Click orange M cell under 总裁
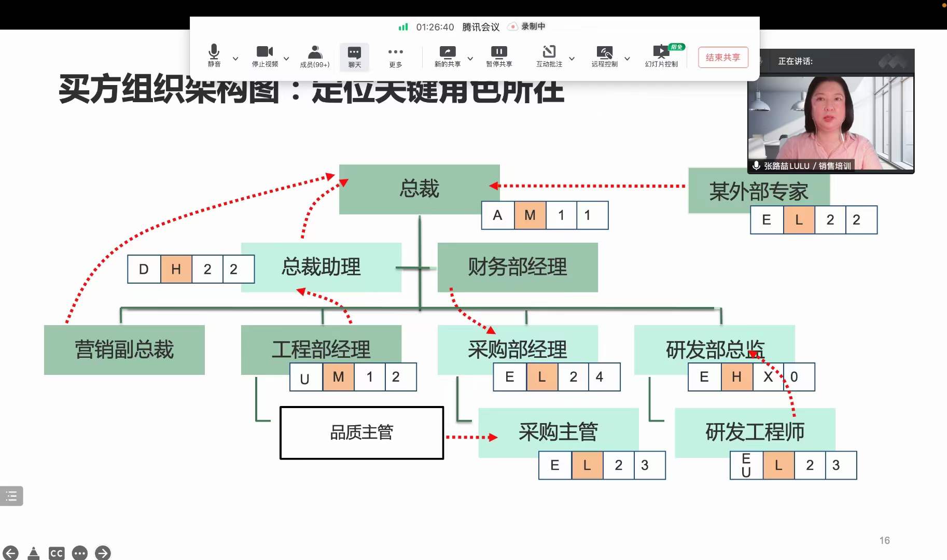Screen dimensions: 947x560 coord(530,215)
